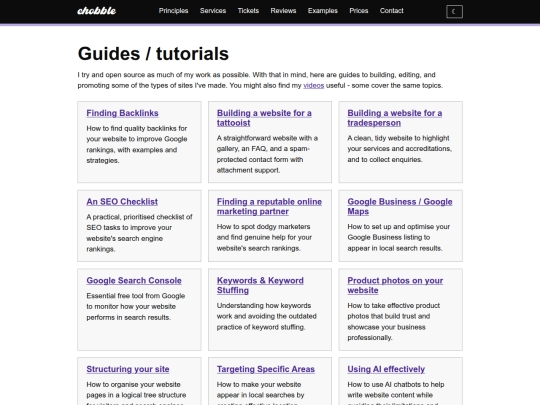The image size is (540, 405).
Task: Toggle dark mode with the moon button
Action: [454, 12]
